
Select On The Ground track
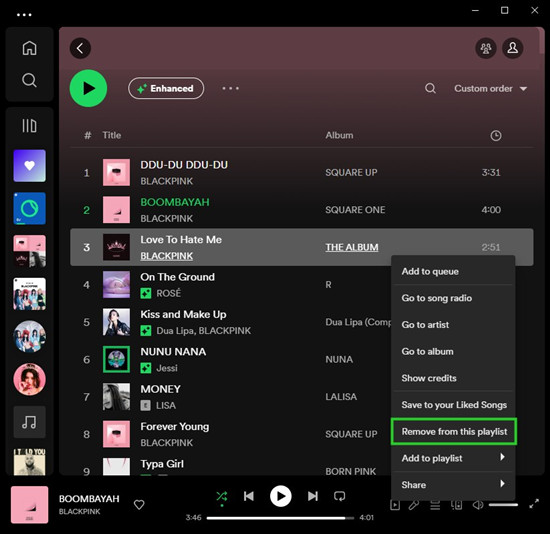(x=177, y=277)
